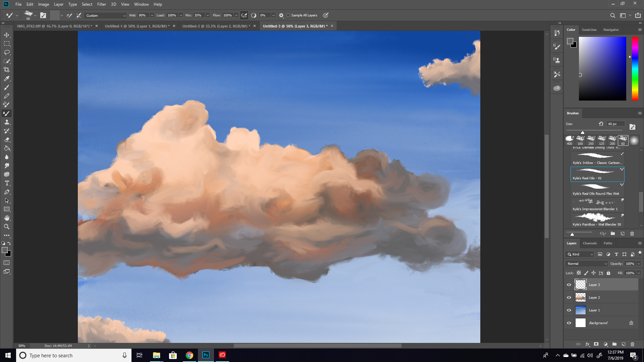
Task: Open Chrome from the Windows taskbar
Action: click(190, 355)
